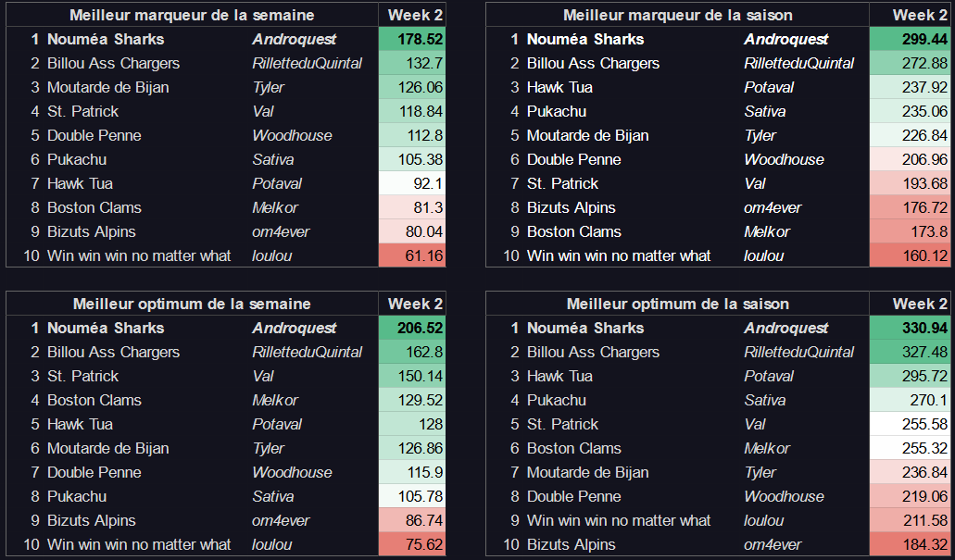
Task: Select the Meilleur optimum de la saison header
Action: 677,304
